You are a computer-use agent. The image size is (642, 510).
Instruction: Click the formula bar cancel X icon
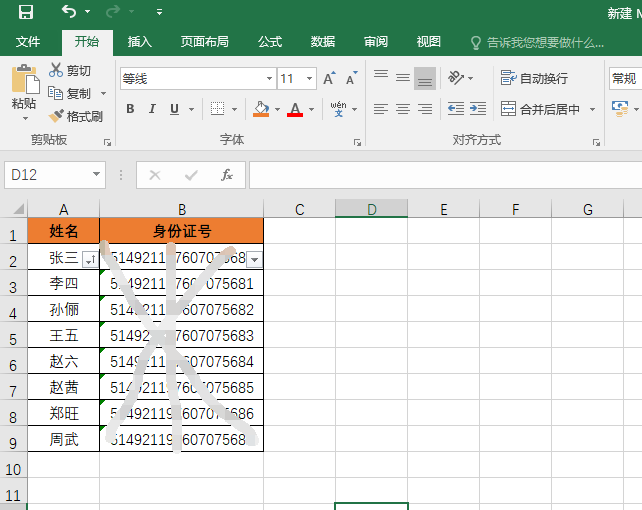155,175
